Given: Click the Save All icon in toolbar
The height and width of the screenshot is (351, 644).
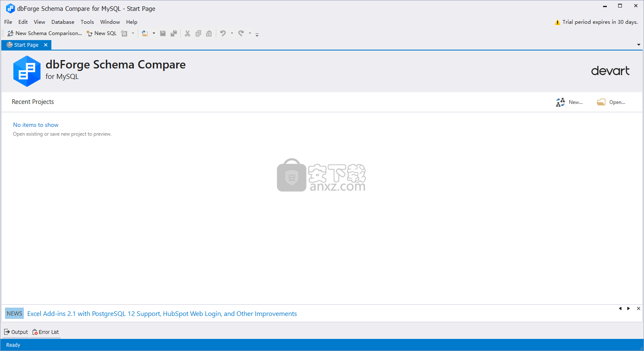Looking at the screenshot, I should point(174,33).
